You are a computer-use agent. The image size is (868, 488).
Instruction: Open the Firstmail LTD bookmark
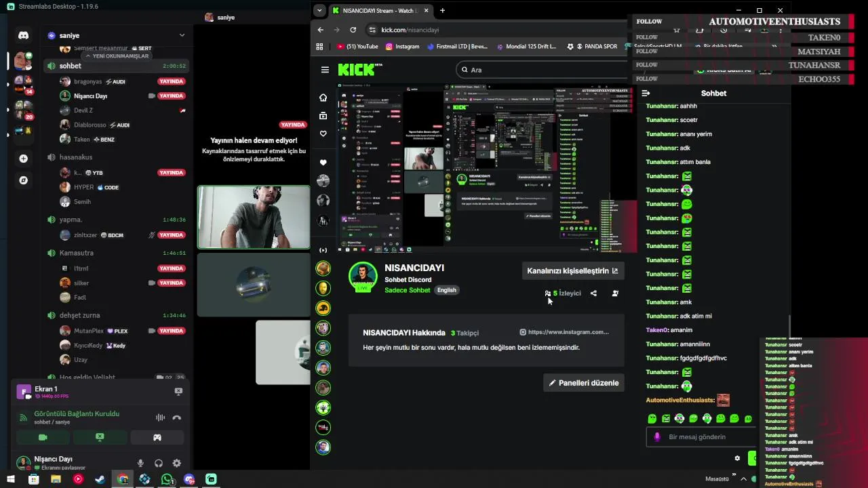[x=457, y=47]
